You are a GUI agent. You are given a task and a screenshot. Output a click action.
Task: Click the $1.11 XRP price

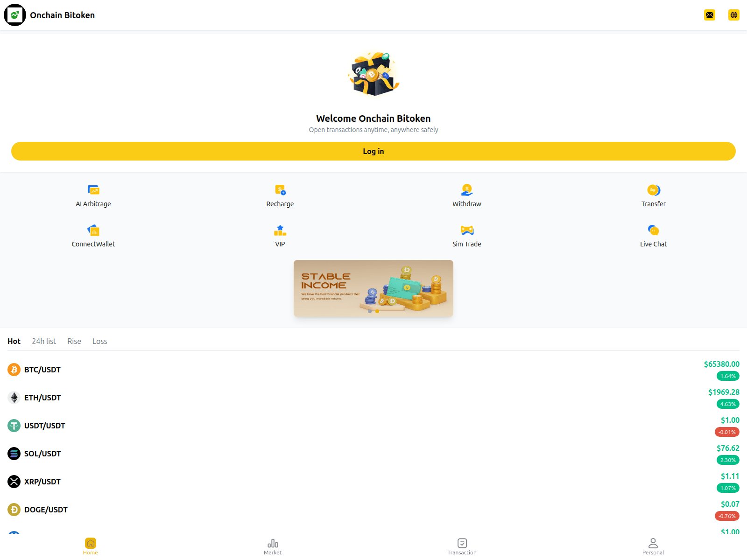click(730, 476)
